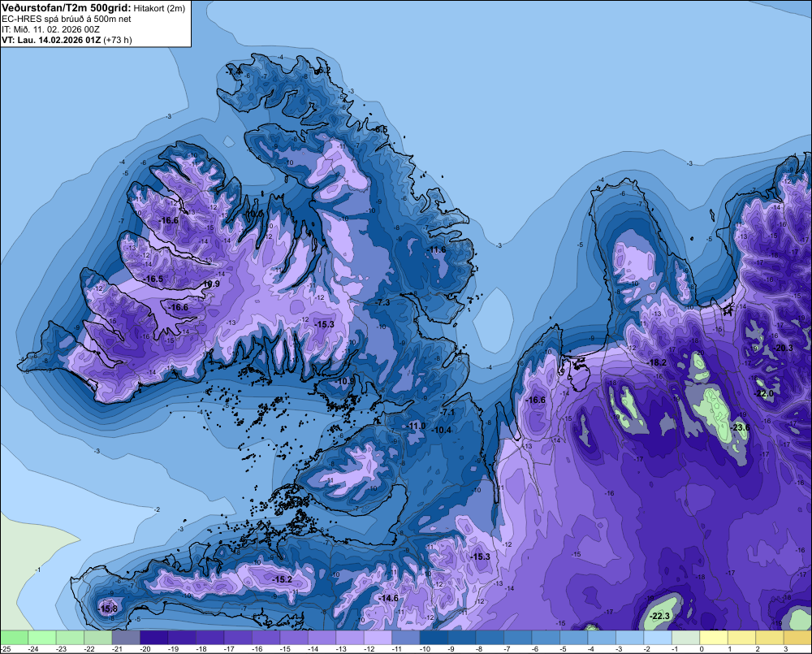Click the -15.2 temperature reading on the map
The width and height of the screenshot is (812, 654).
tap(283, 579)
